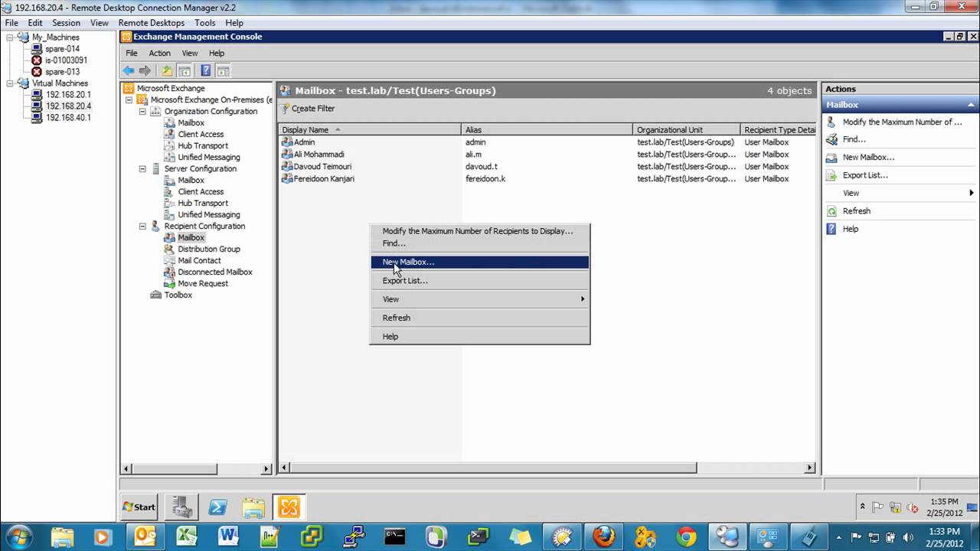
Task: Collapse the Recipient Configuration node
Action: pos(142,226)
